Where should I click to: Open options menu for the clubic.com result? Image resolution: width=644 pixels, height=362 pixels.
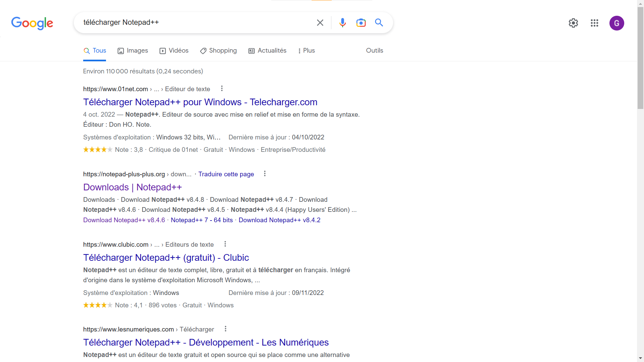click(225, 244)
